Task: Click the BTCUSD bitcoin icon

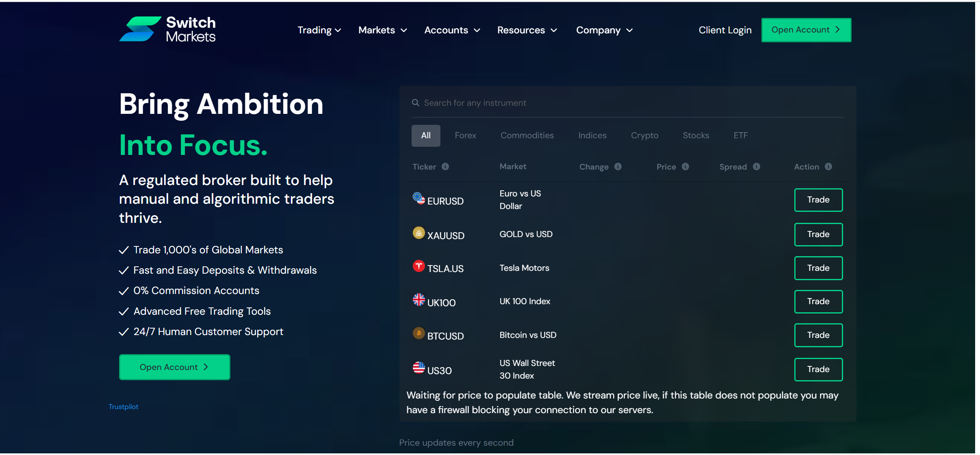Action: click(x=419, y=333)
